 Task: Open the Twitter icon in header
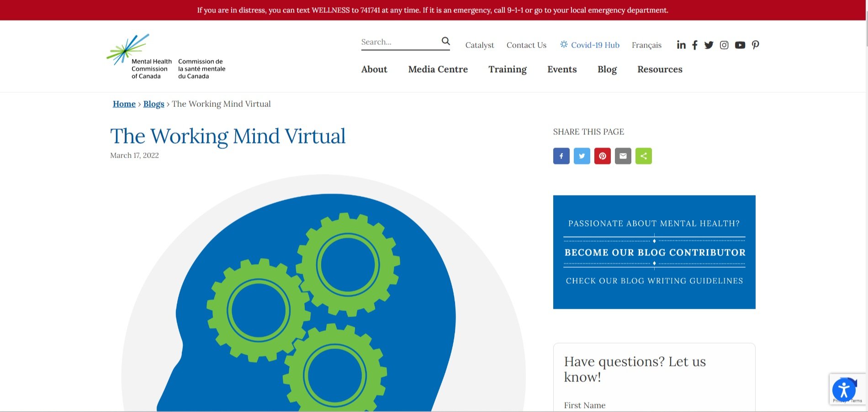[709, 45]
